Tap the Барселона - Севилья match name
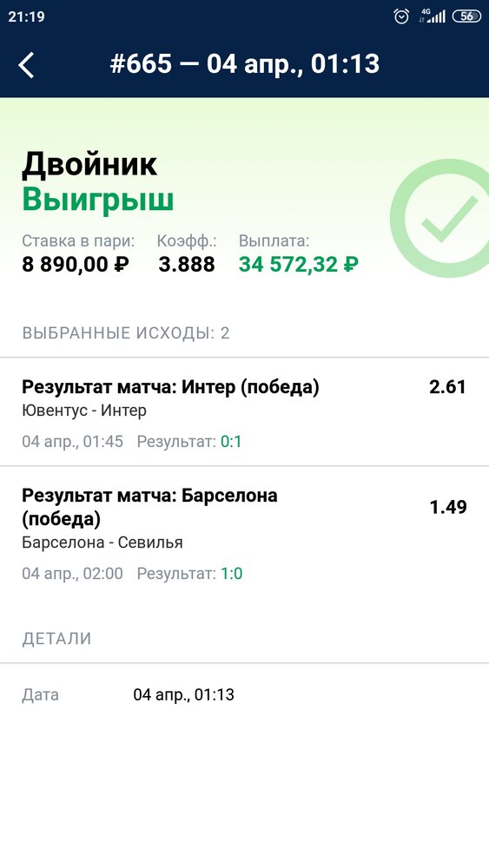Screen dimensions: 489x868 tap(102, 542)
